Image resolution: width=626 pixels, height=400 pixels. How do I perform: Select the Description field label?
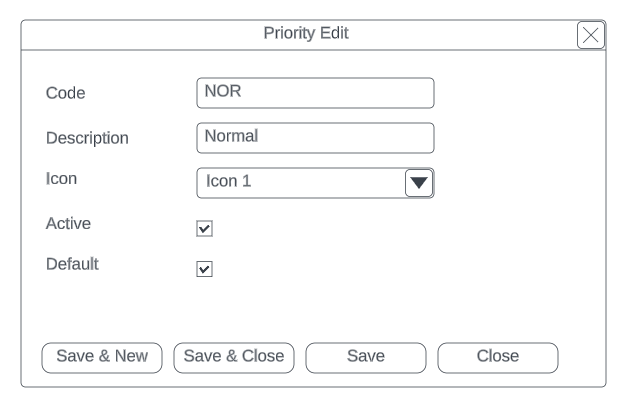[87, 138]
